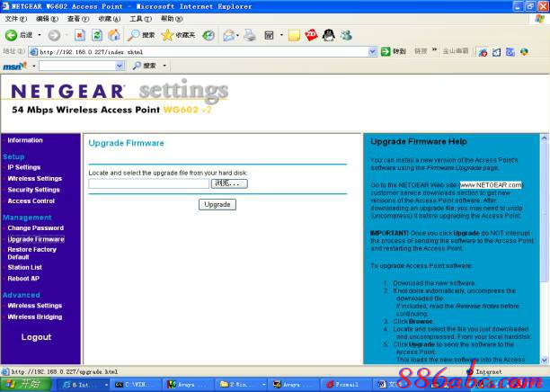Click the MSN search magnifier icon
The width and height of the screenshot is (550, 392).
[137, 66]
